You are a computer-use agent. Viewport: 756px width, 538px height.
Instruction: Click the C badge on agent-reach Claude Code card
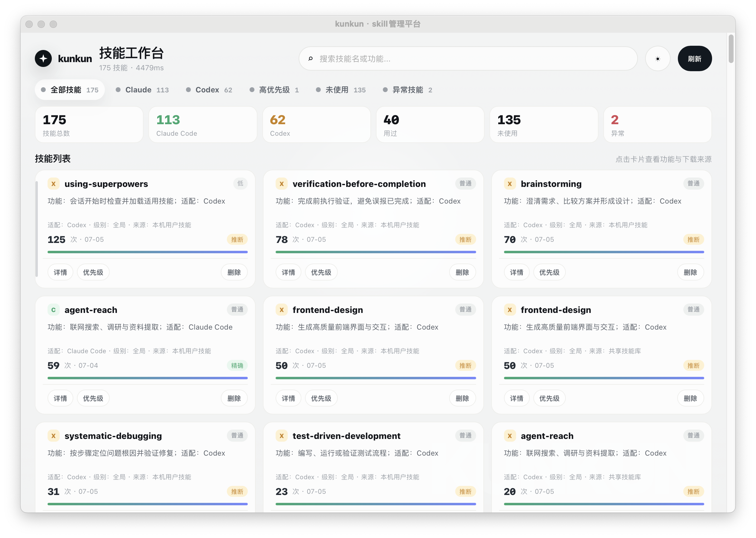[53, 309]
